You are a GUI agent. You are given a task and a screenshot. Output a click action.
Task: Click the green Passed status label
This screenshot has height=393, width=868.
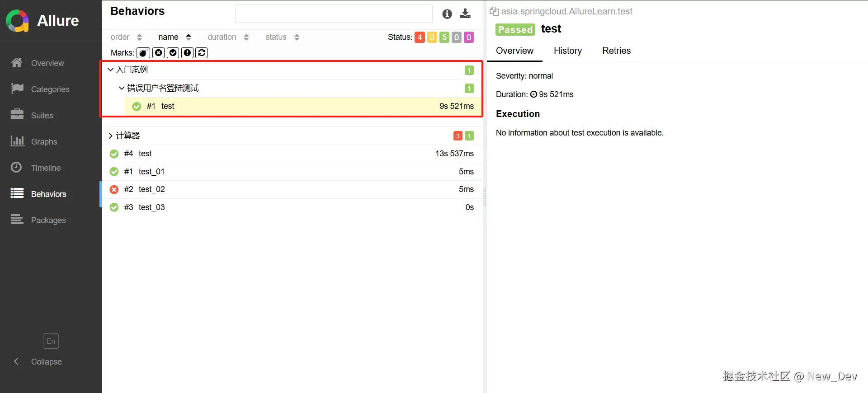coord(515,29)
